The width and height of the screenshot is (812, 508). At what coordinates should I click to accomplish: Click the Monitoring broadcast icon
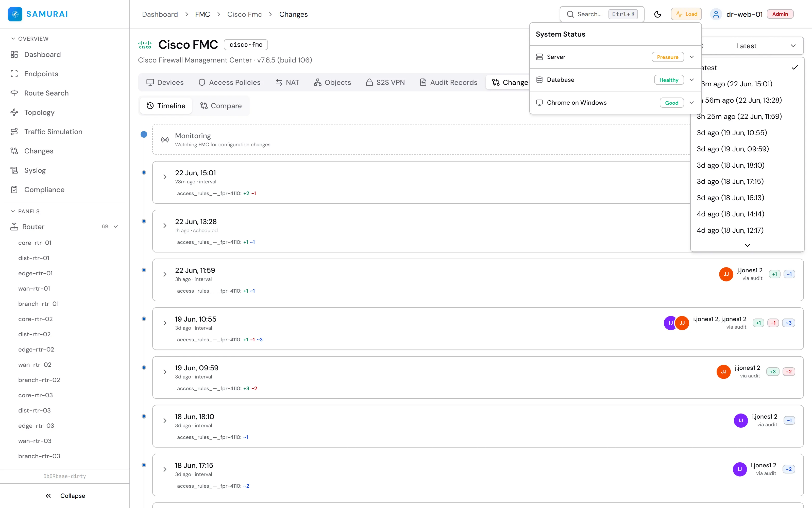(165, 140)
